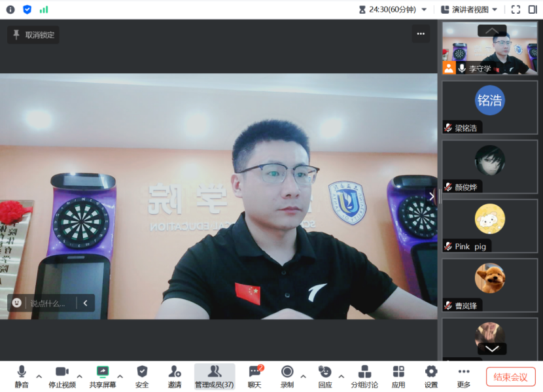Toggle 静音 microphone mute
The image size is (543, 392).
coord(22,372)
